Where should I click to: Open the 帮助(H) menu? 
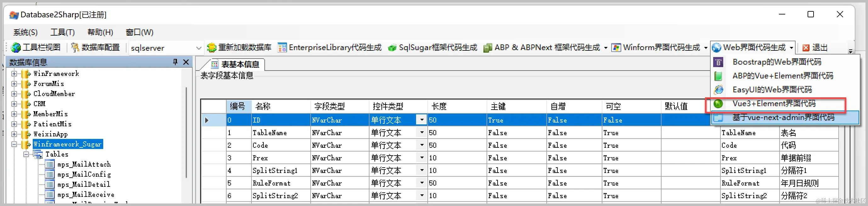(x=100, y=32)
